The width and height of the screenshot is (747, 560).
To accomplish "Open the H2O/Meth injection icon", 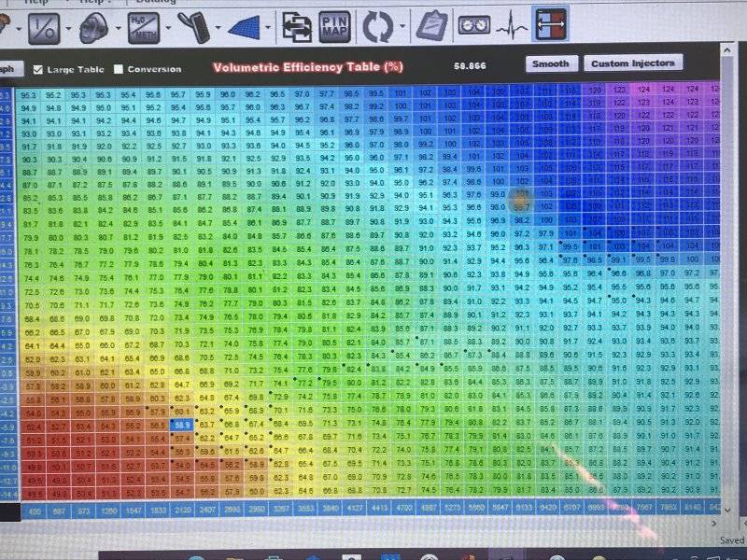I will (144, 28).
